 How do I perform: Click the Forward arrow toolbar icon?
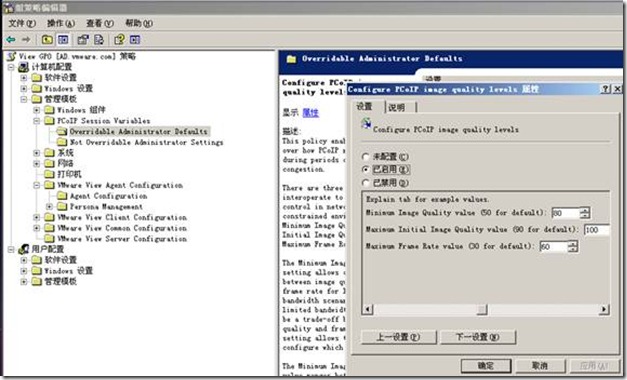26,40
